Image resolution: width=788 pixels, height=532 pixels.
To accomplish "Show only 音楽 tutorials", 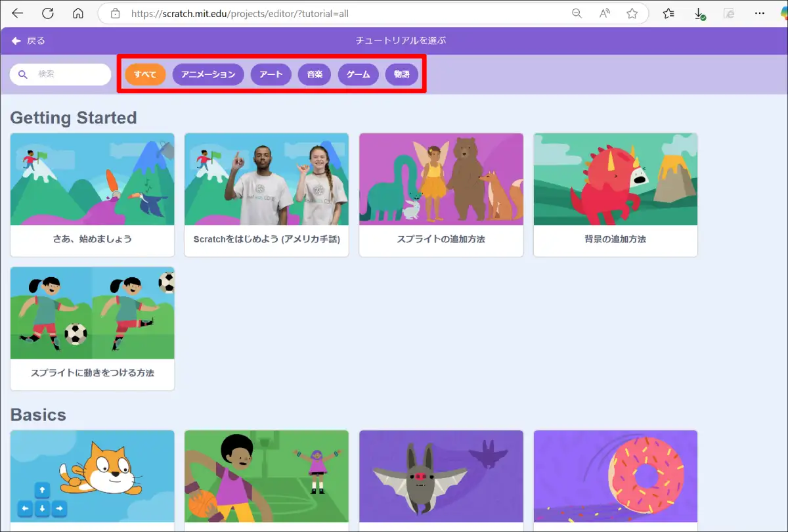I will [315, 74].
